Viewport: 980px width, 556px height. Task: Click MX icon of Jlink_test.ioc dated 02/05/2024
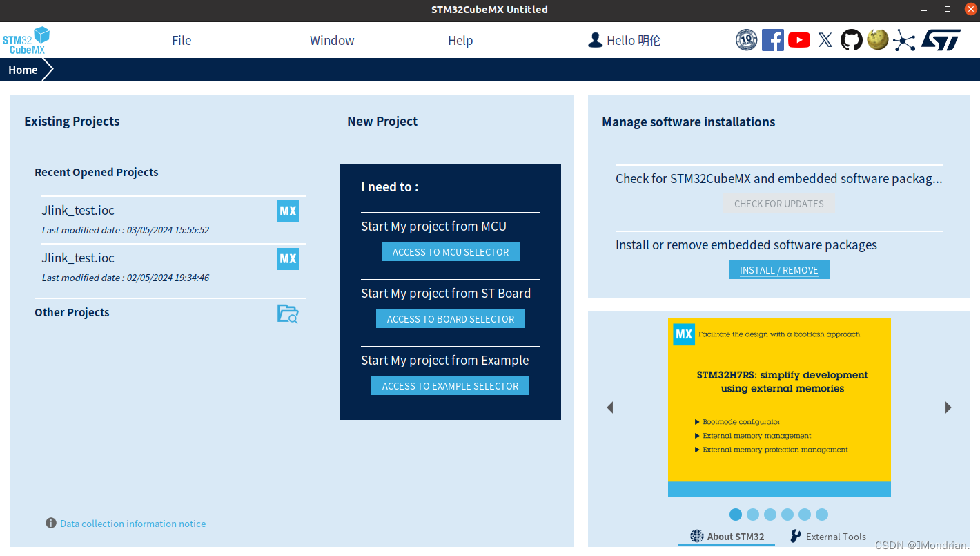click(x=288, y=259)
